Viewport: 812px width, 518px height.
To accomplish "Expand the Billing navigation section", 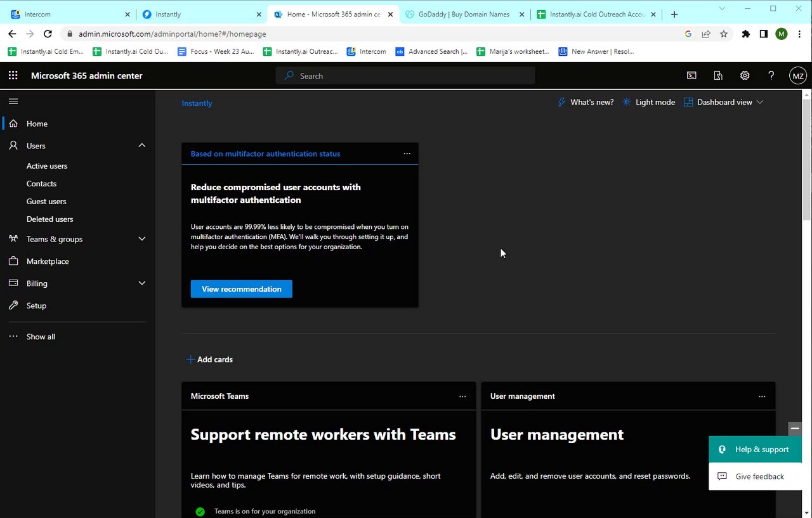I will [x=142, y=283].
